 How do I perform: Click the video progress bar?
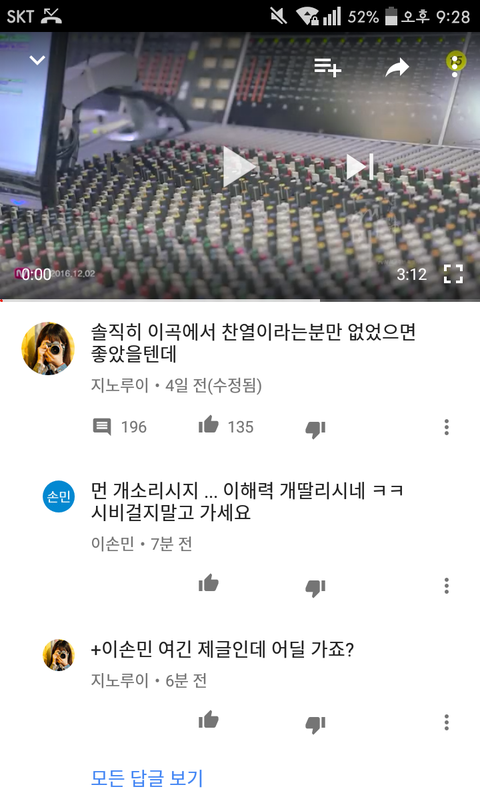pos(240,300)
